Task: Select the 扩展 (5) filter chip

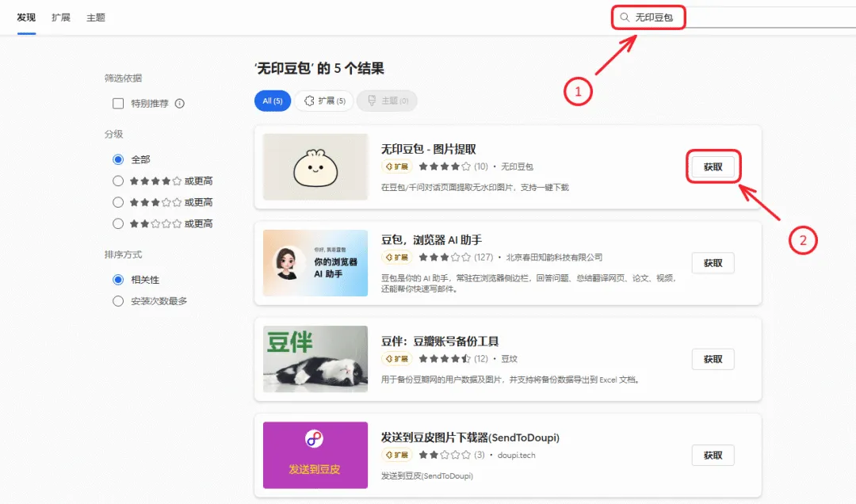Action: [x=325, y=101]
